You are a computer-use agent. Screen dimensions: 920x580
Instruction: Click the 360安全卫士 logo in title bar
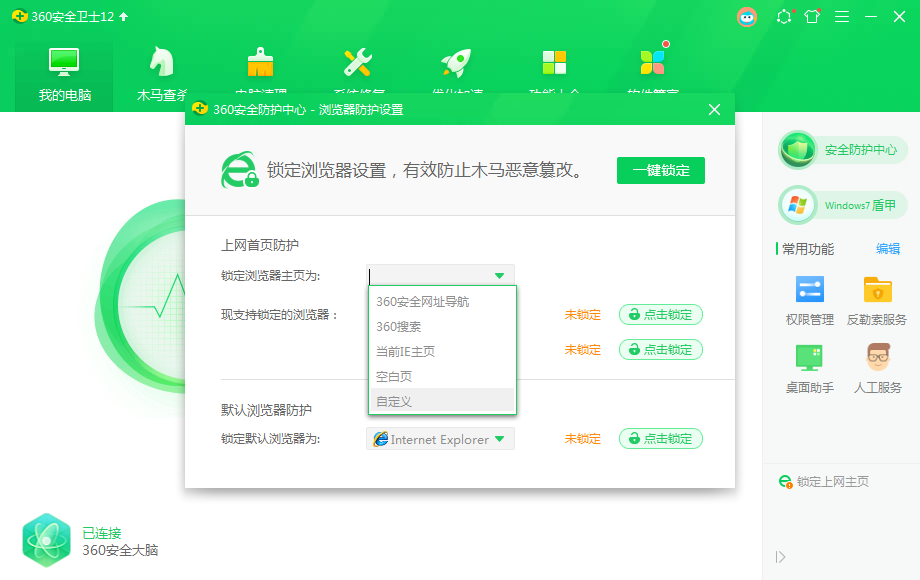pyautogui.click(x=19, y=16)
